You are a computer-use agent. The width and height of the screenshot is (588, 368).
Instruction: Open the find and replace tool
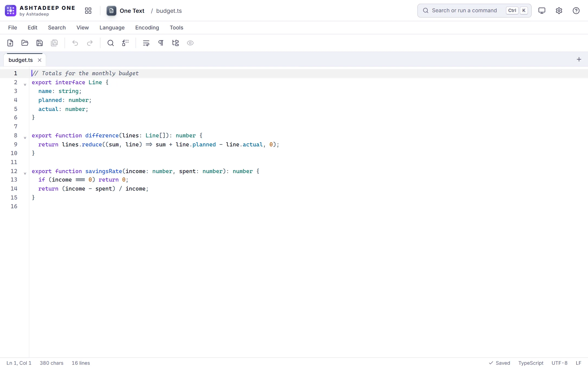(x=125, y=43)
